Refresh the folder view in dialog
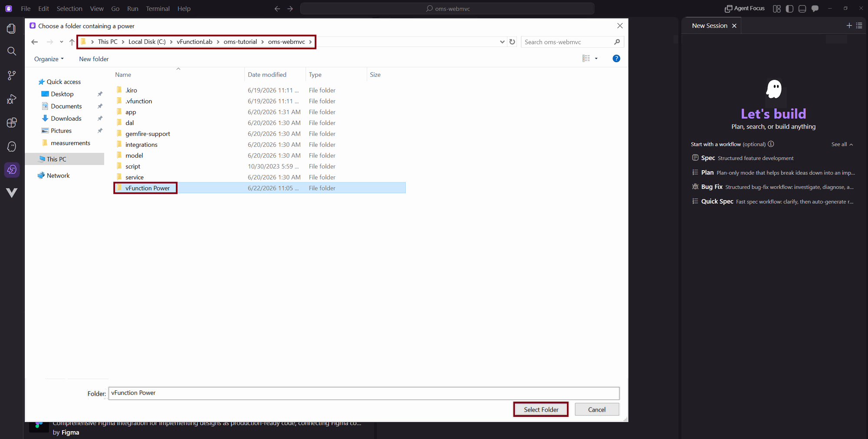The width and height of the screenshot is (868, 439). pyautogui.click(x=512, y=42)
